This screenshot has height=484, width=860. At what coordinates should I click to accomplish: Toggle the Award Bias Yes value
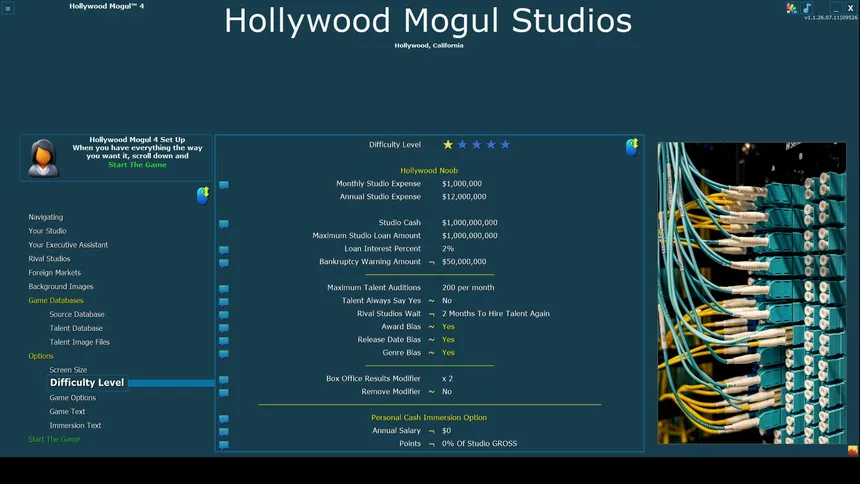[448, 327]
